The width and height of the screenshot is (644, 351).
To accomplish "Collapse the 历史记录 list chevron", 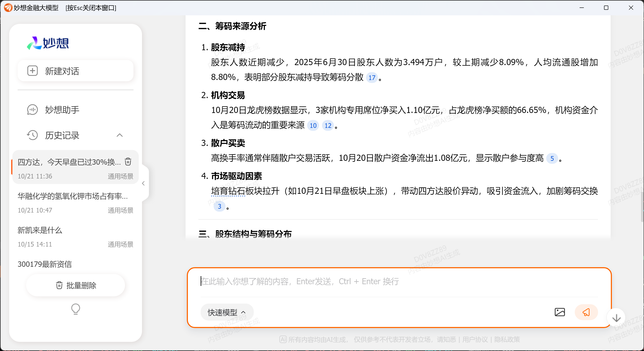I will [x=119, y=135].
